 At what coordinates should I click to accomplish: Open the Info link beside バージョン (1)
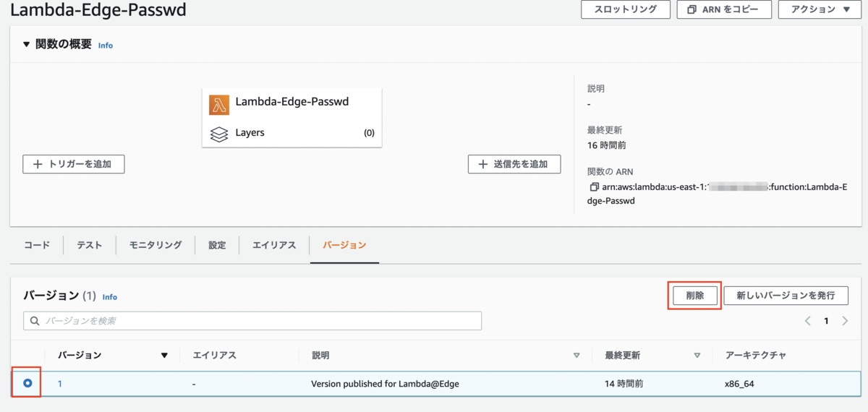click(110, 297)
